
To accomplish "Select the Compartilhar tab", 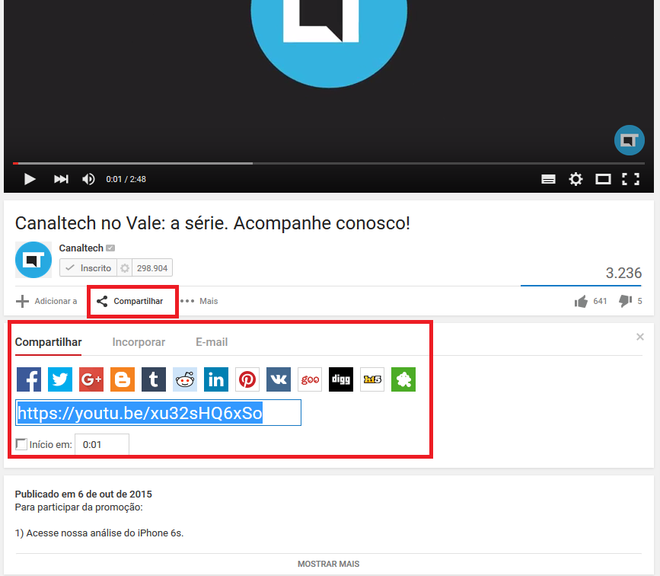I will pyautogui.click(x=48, y=342).
